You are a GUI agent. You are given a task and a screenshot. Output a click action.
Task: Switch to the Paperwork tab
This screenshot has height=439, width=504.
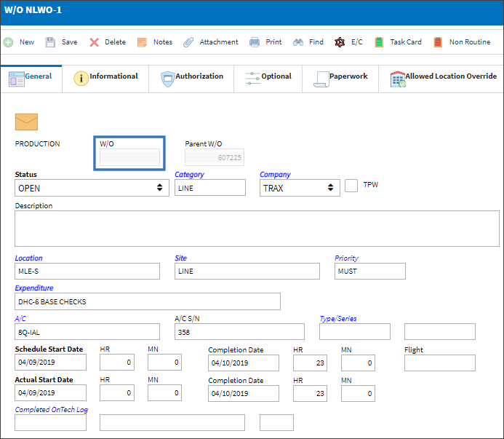coord(340,79)
